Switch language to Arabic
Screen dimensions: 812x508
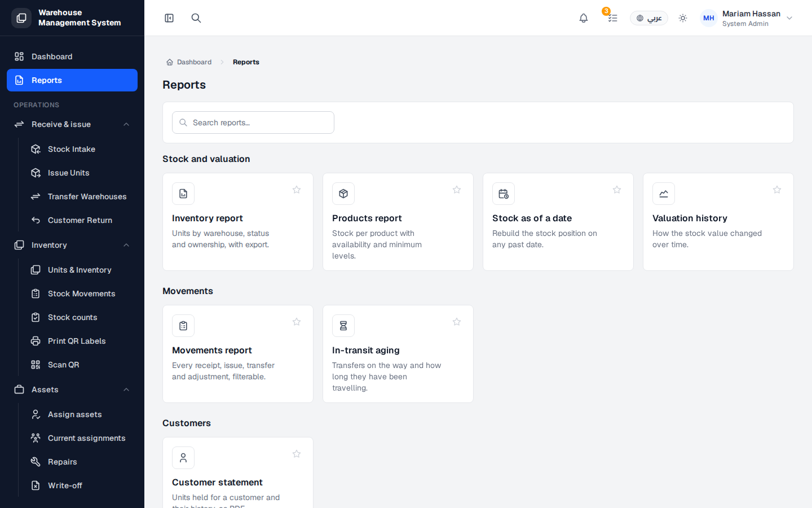coord(649,18)
